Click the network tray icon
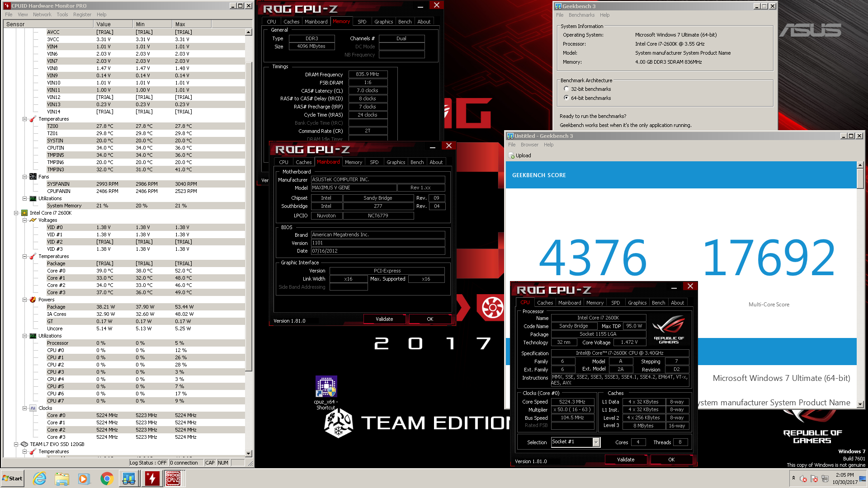The image size is (868, 488). [826, 479]
